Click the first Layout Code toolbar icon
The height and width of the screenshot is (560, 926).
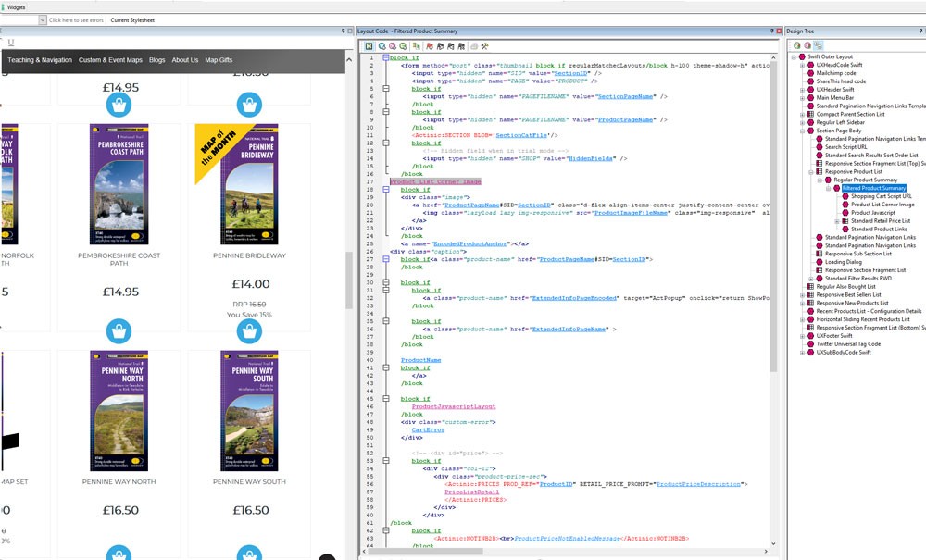point(369,45)
